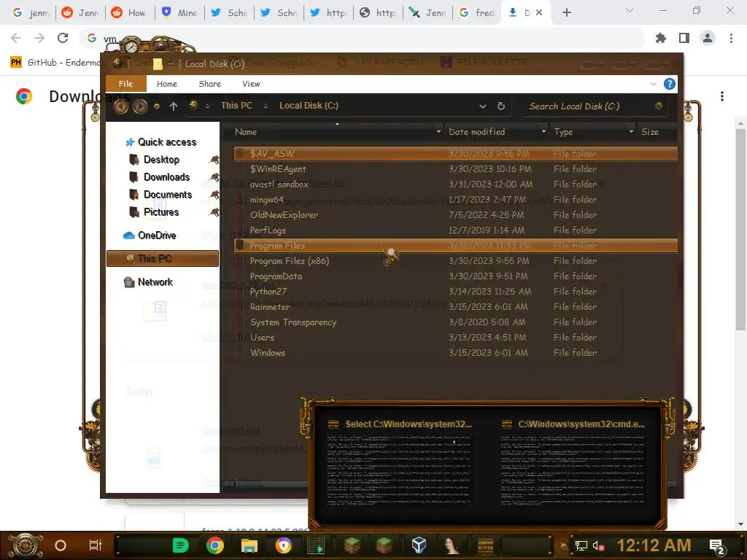Open the green notes app on taskbar
The height and width of the screenshot is (560, 747).
(x=181, y=545)
